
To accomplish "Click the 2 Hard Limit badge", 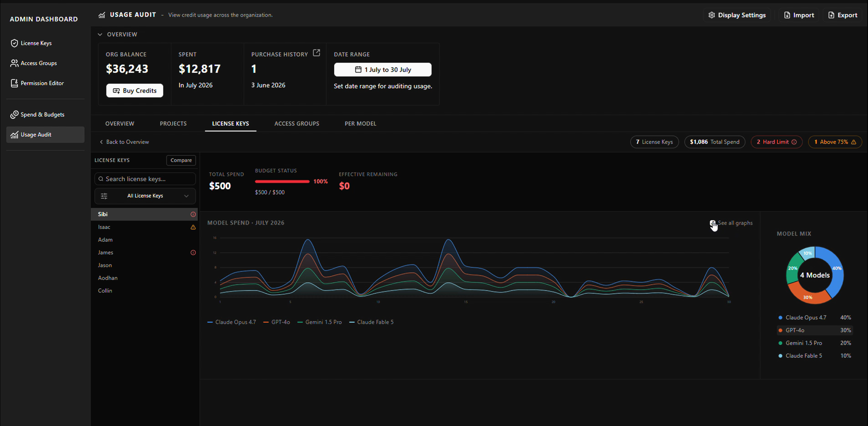I will click(x=776, y=142).
